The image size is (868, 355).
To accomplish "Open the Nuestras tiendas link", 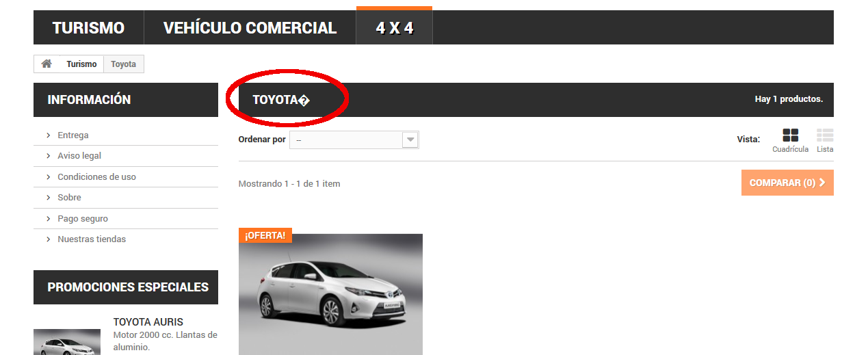I will pos(92,239).
